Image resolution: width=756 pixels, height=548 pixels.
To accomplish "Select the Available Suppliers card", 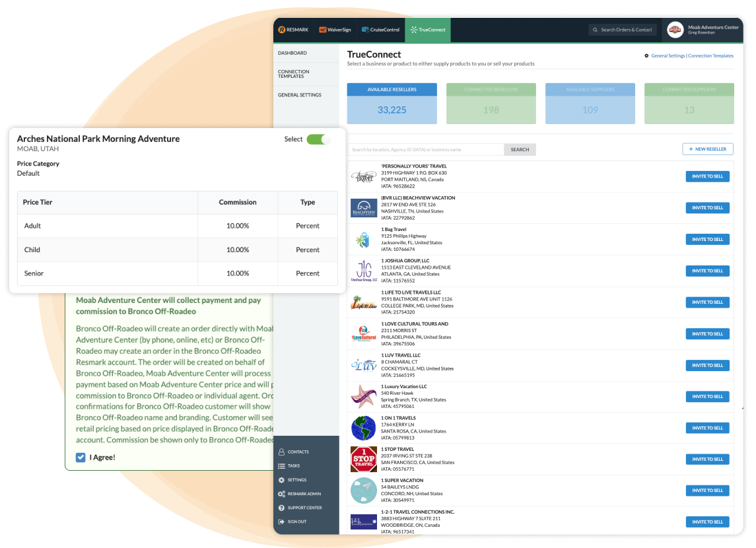I will coord(590,104).
